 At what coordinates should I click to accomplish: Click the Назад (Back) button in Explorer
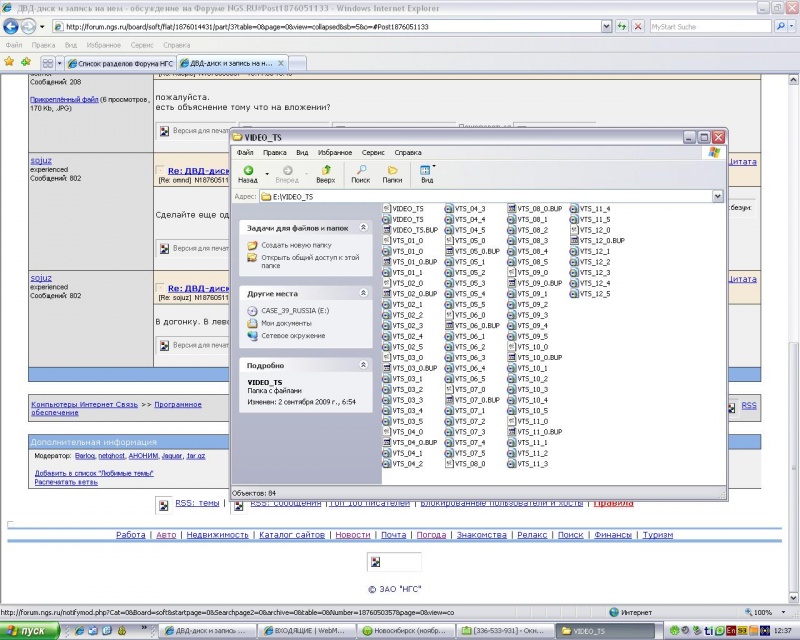[x=248, y=174]
